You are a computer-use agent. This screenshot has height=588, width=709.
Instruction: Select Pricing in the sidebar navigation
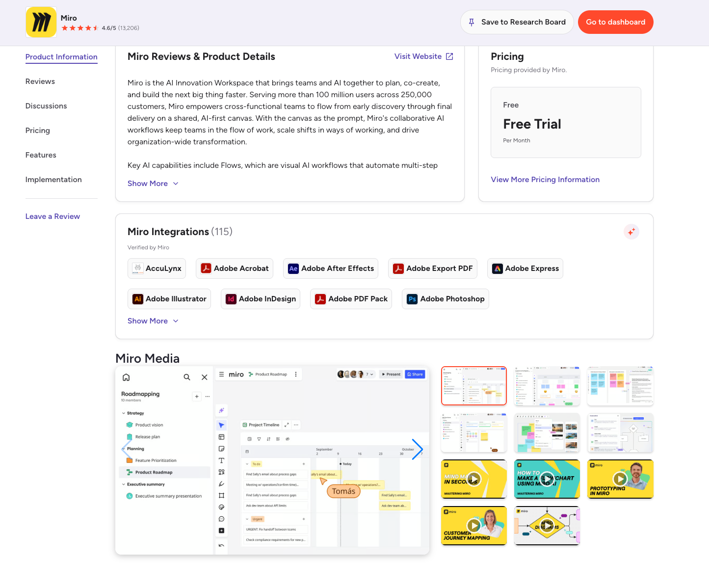tap(38, 131)
